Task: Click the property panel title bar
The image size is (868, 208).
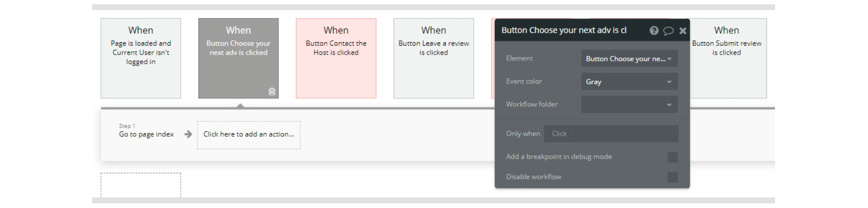Action: click(569, 31)
